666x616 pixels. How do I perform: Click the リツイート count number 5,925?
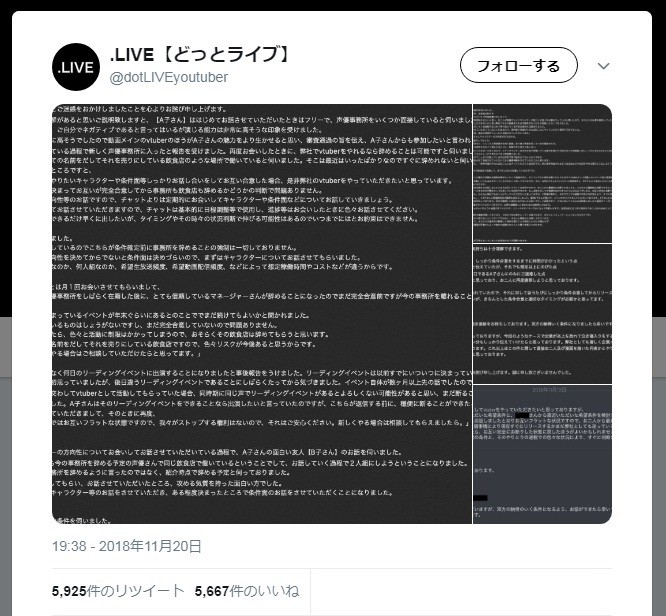coord(69,591)
